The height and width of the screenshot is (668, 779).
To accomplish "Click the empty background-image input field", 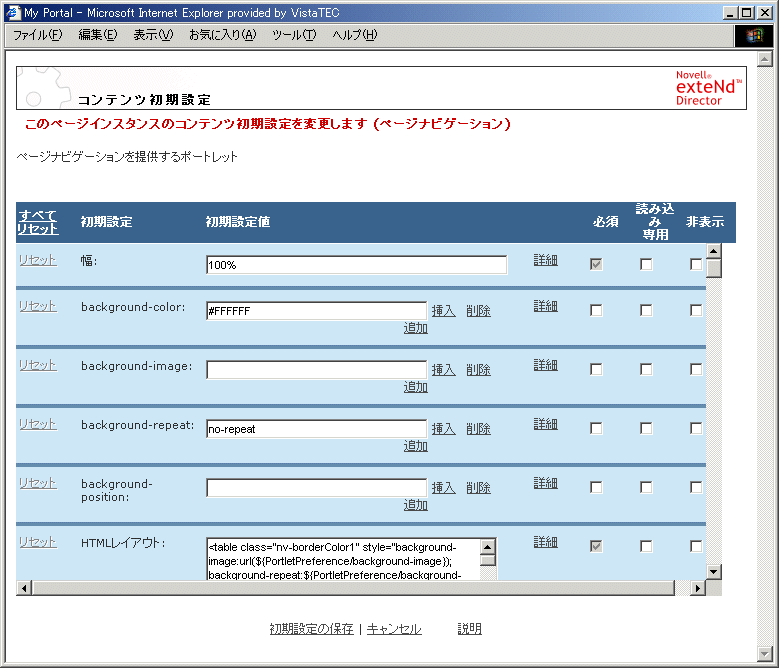I will [x=316, y=370].
